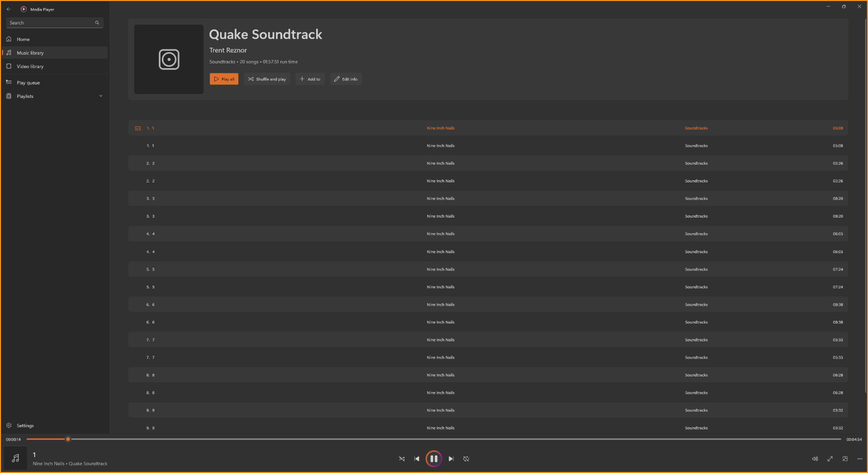
Task: Click the Home icon in sidebar
Action: click(x=9, y=39)
